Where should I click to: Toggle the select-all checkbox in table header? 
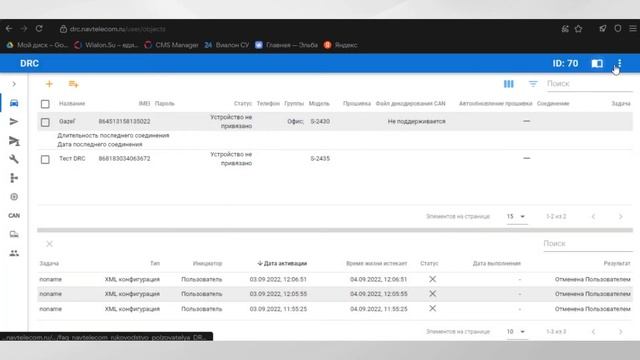pos(45,104)
